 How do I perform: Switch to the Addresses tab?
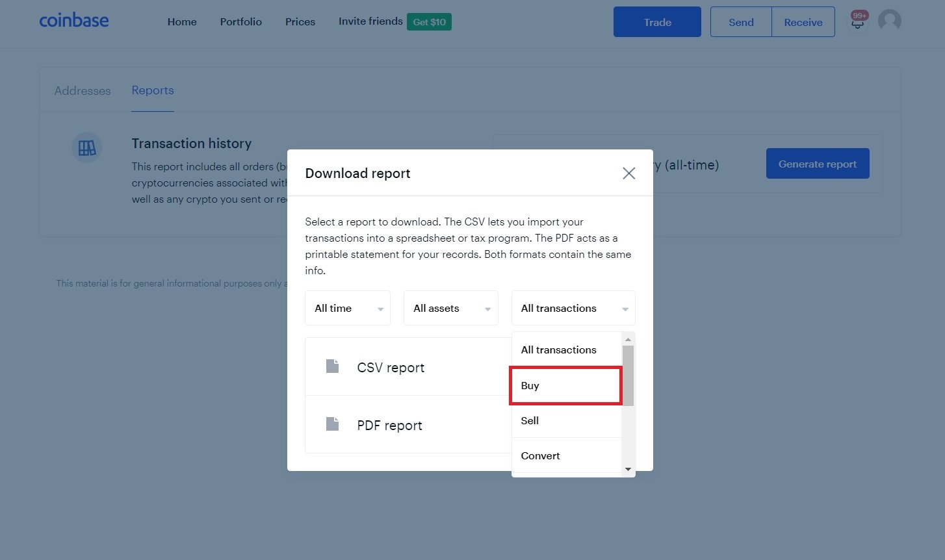[83, 91]
